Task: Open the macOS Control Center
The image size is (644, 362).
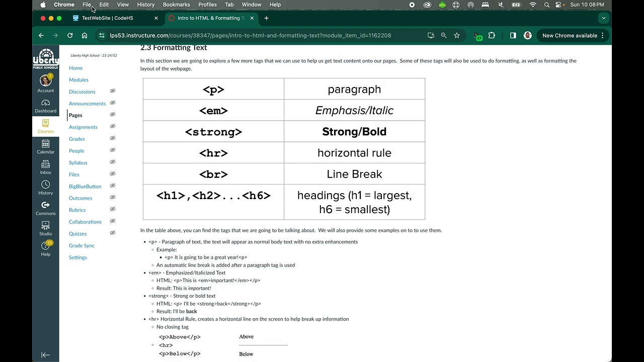Action: pos(558,5)
